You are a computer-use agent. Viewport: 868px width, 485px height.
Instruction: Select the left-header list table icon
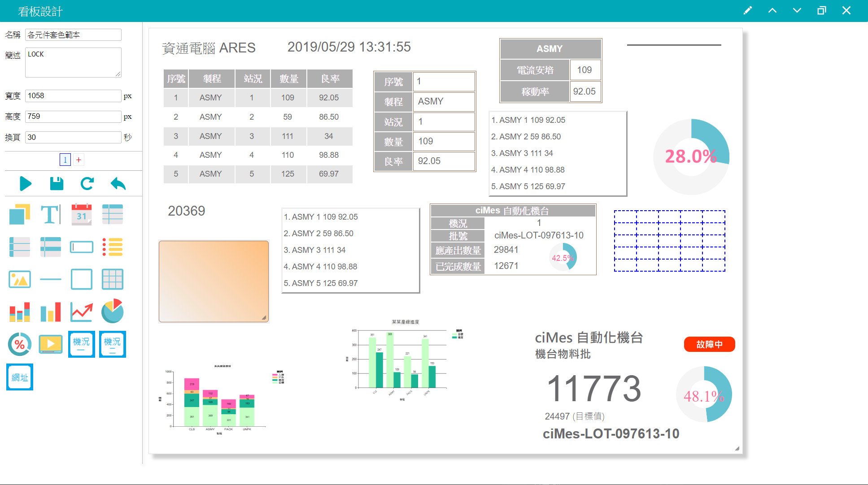[x=19, y=247]
